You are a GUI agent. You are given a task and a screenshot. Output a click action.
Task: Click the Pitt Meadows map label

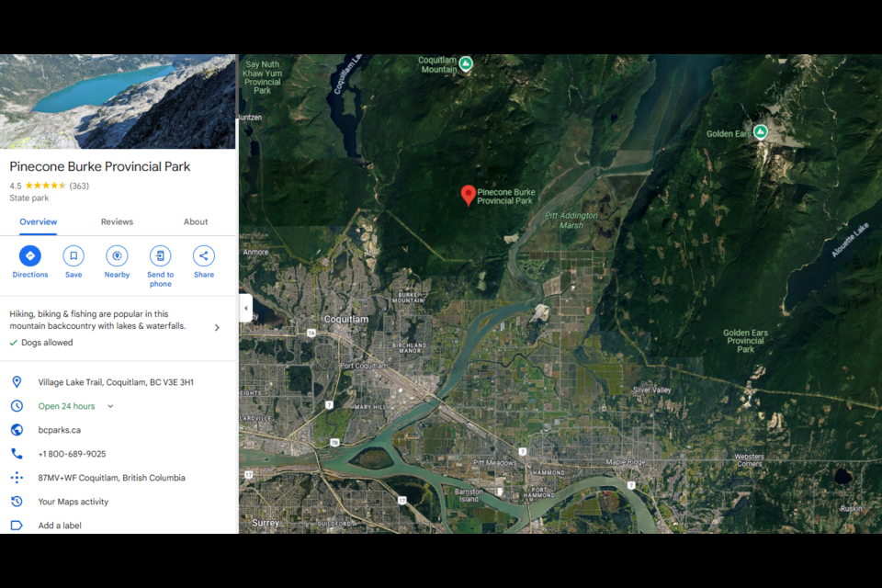(x=495, y=462)
